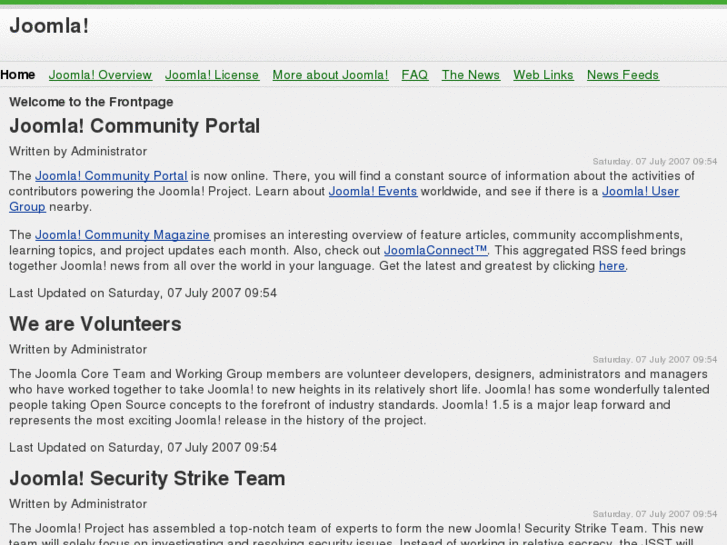Open Web Links from navigation
The image size is (727, 545).
pyautogui.click(x=543, y=75)
